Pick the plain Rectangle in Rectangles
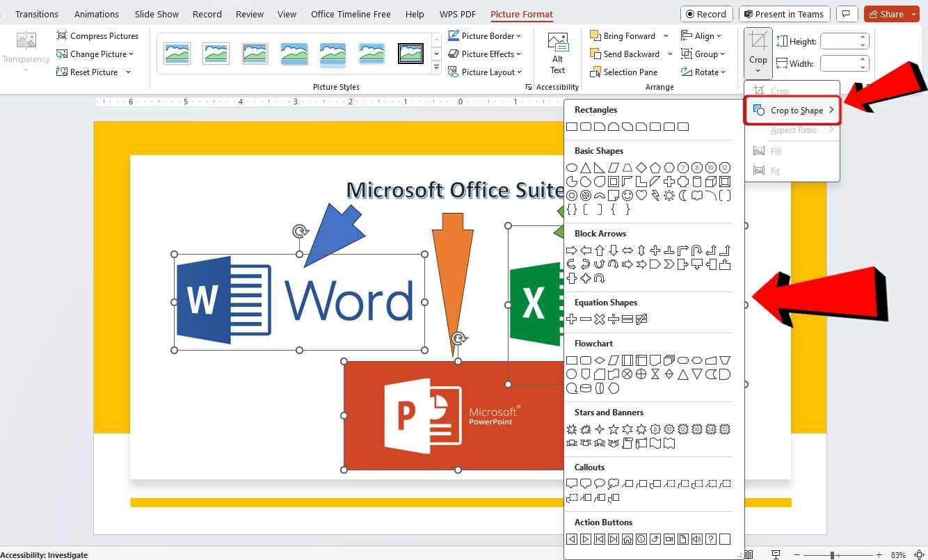This screenshot has width=928, height=560. point(572,127)
